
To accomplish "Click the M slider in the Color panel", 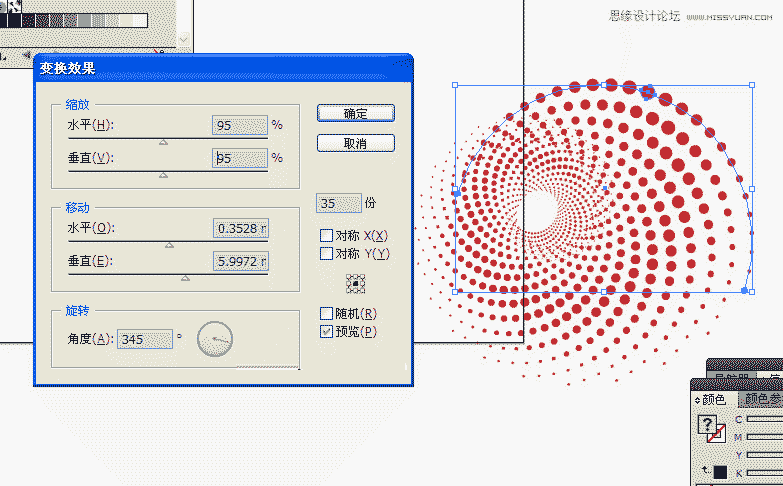I will [765, 437].
